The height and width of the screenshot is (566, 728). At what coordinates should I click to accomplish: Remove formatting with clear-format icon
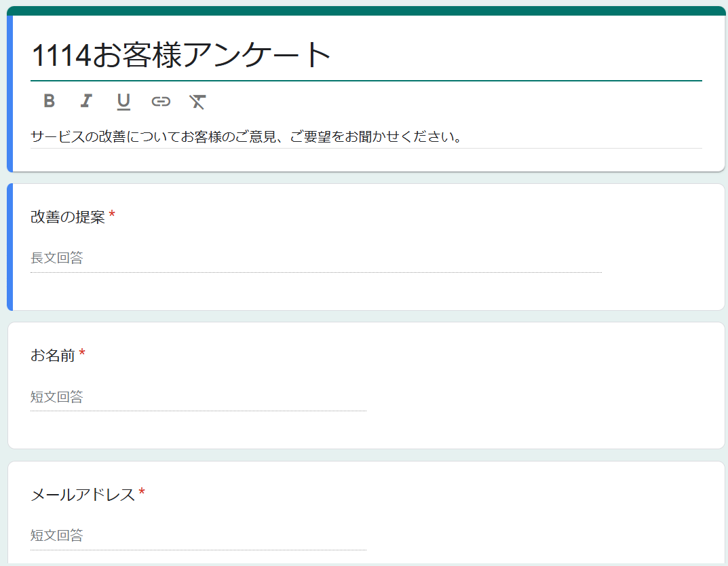[197, 101]
